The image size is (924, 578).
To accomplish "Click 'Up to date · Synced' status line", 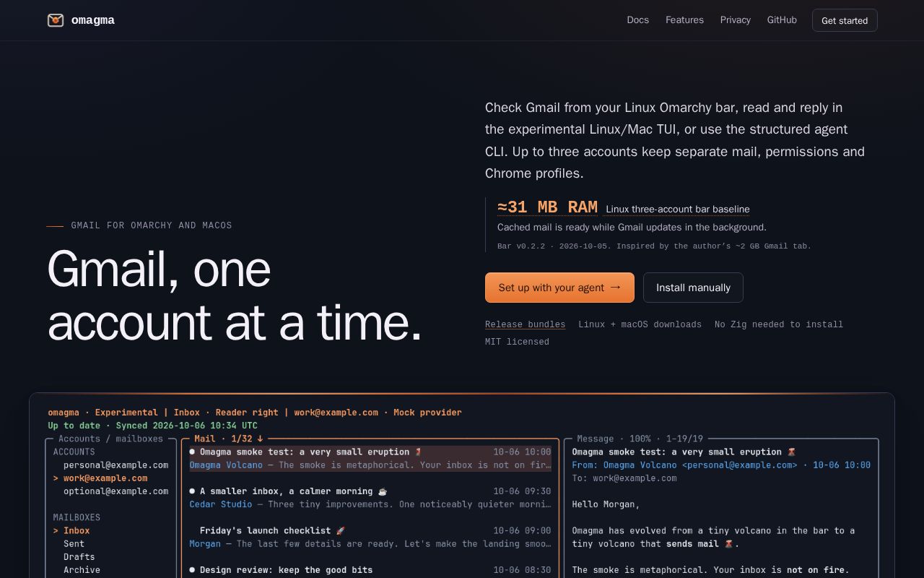I will [x=152, y=426].
